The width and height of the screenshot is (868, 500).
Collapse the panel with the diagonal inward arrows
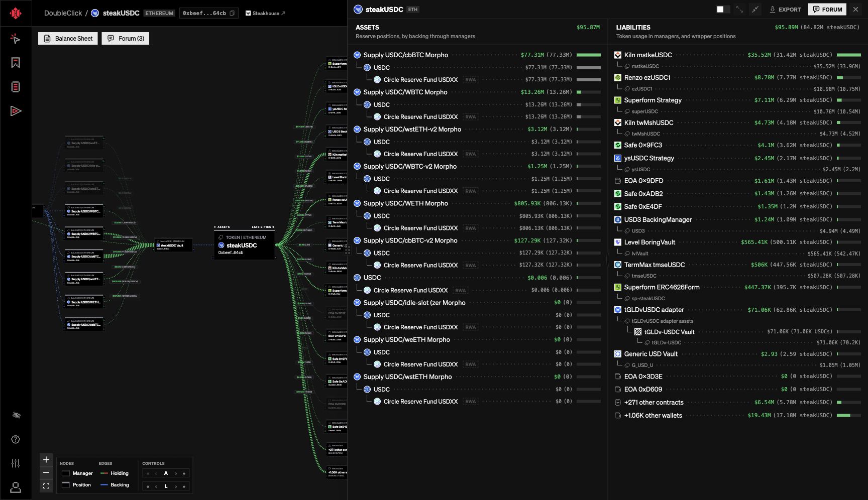(755, 10)
